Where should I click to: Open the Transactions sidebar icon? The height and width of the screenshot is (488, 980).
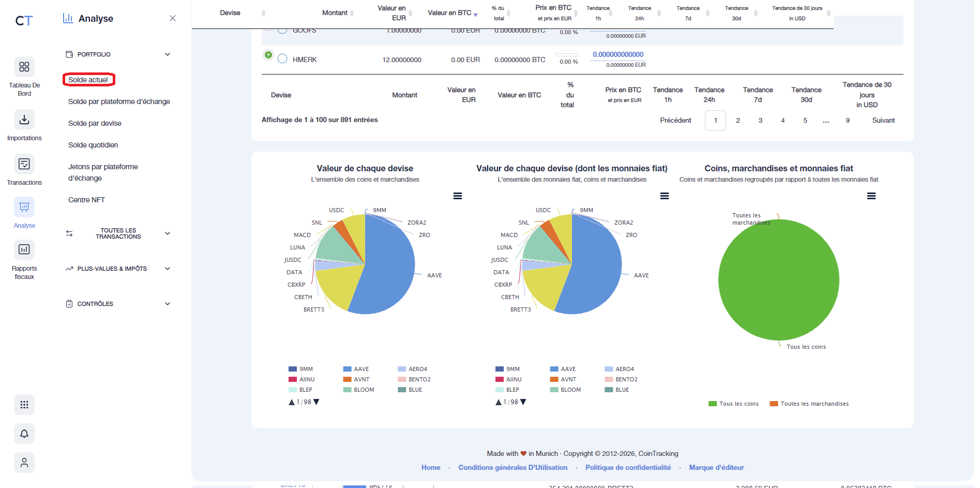(24, 164)
